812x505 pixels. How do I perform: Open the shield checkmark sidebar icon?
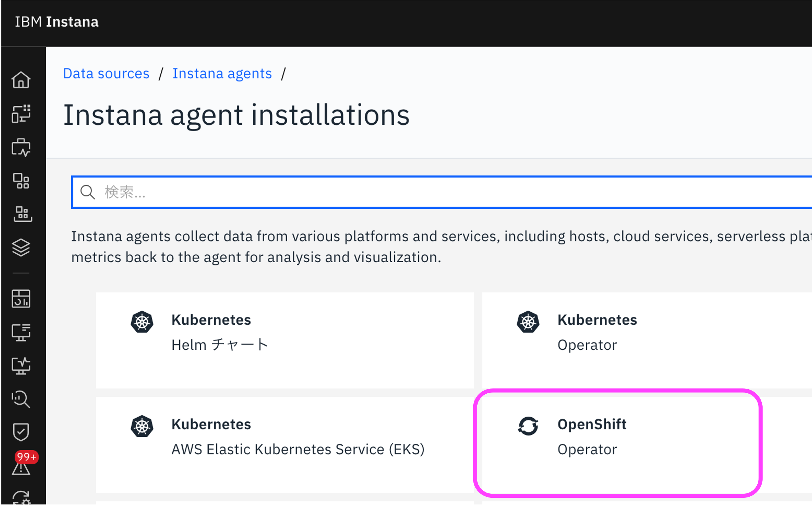point(21,432)
